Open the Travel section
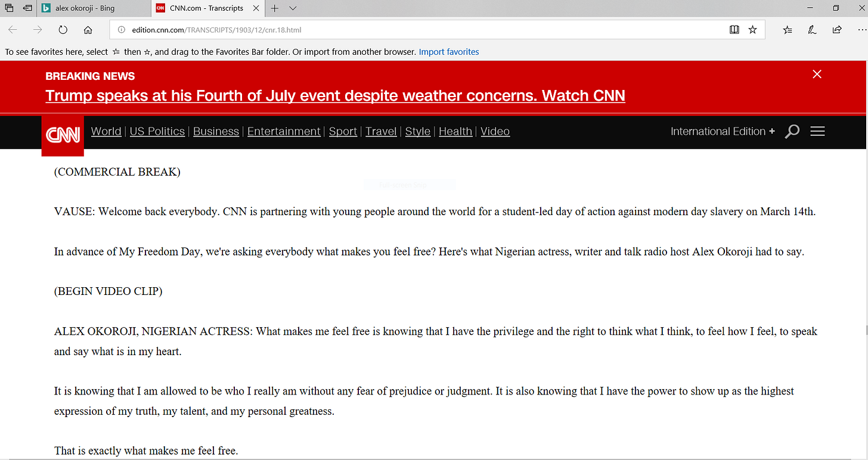 point(381,131)
